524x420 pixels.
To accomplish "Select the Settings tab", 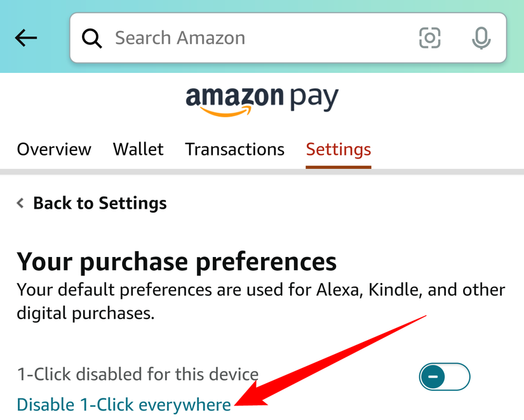I will pos(338,149).
